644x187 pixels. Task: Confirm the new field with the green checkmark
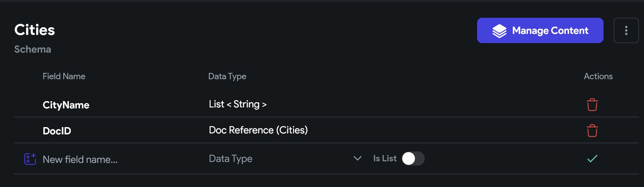click(592, 158)
